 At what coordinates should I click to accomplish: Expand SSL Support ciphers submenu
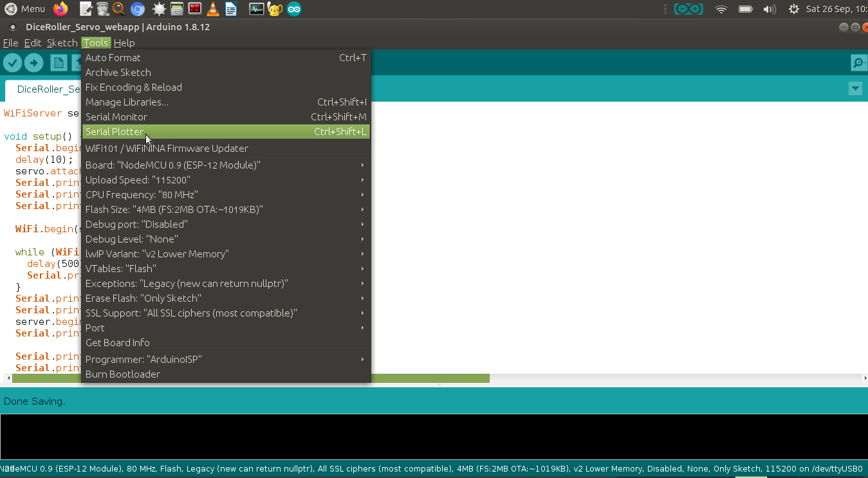click(x=226, y=313)
